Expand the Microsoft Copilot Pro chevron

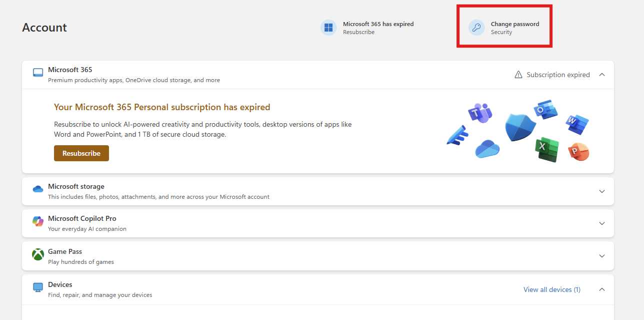pyautogui.click(x=602, y=223)
